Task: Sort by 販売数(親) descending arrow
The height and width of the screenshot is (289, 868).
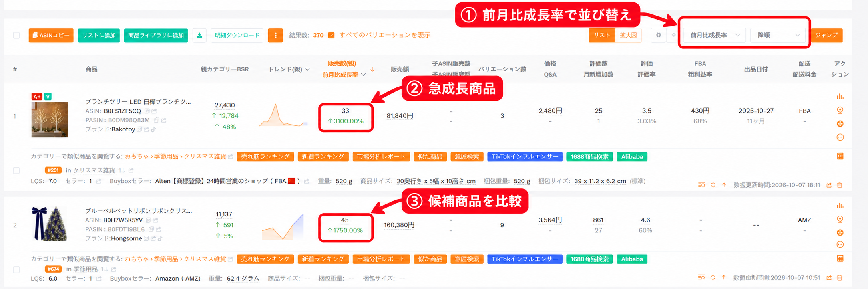Action: click(x=372, y=69)
